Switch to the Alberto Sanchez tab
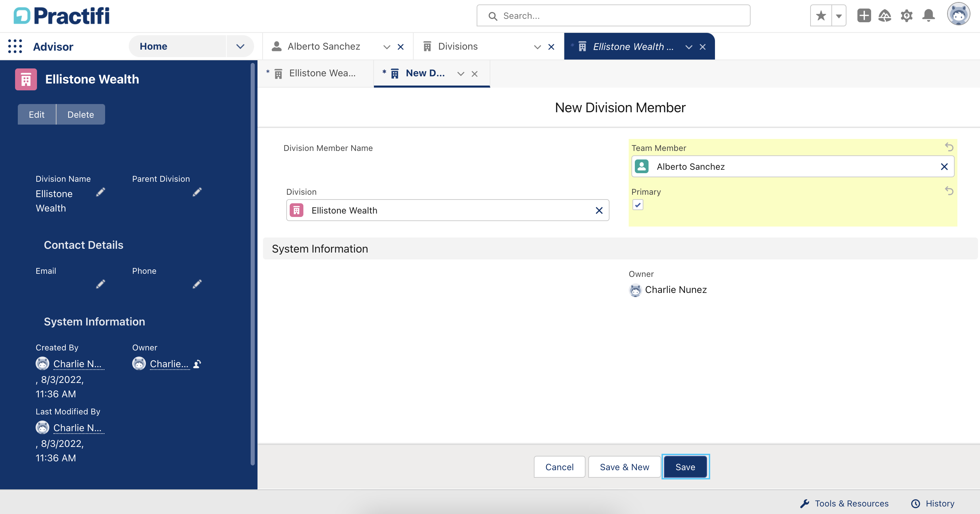980x514 pixels. pos(323,47)
